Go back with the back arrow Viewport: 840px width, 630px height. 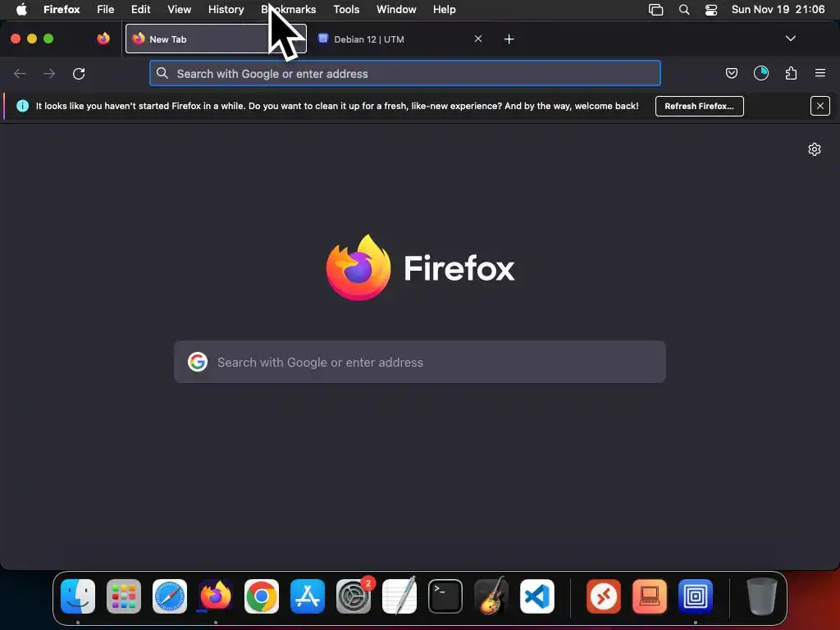20,73
